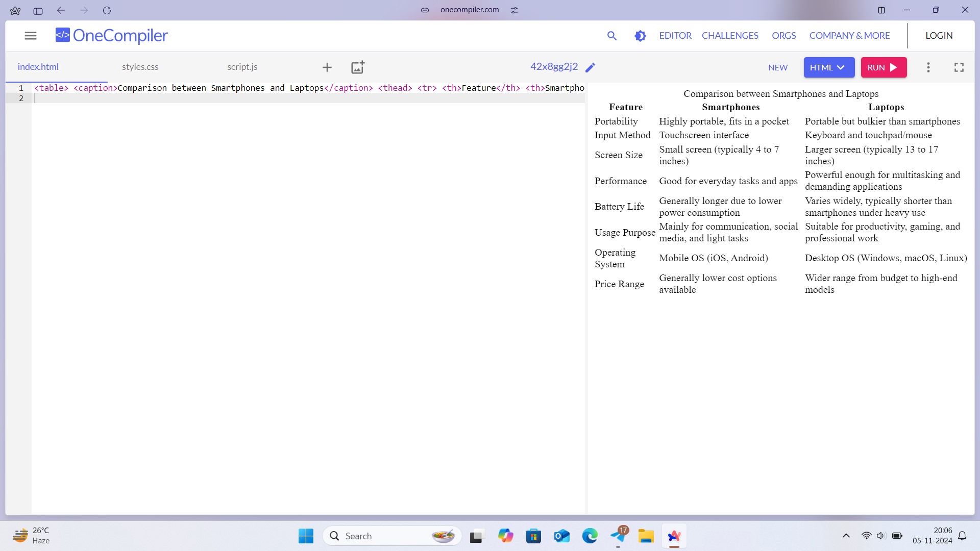The height and width of the screenshot is (551, 980).
Task: Open site settings tune icon in address bar
Action: pyautogui.click(x=514, y=10)
